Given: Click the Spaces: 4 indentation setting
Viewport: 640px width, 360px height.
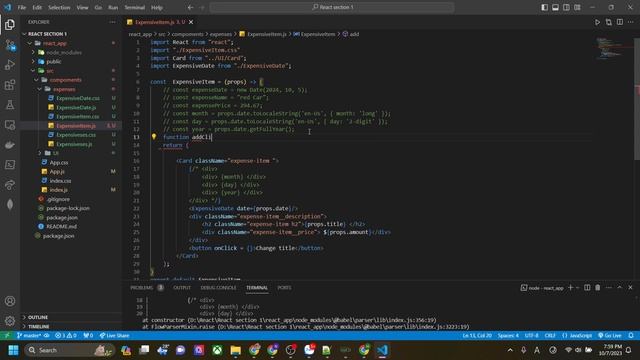Looking at the screenshot, I should (x=508, y=336).
